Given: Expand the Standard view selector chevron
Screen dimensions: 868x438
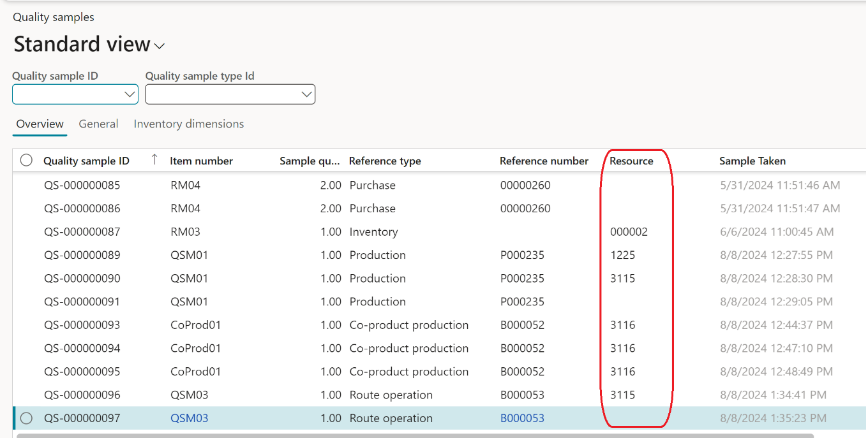Looking at the screenshot, I should 160,46.
